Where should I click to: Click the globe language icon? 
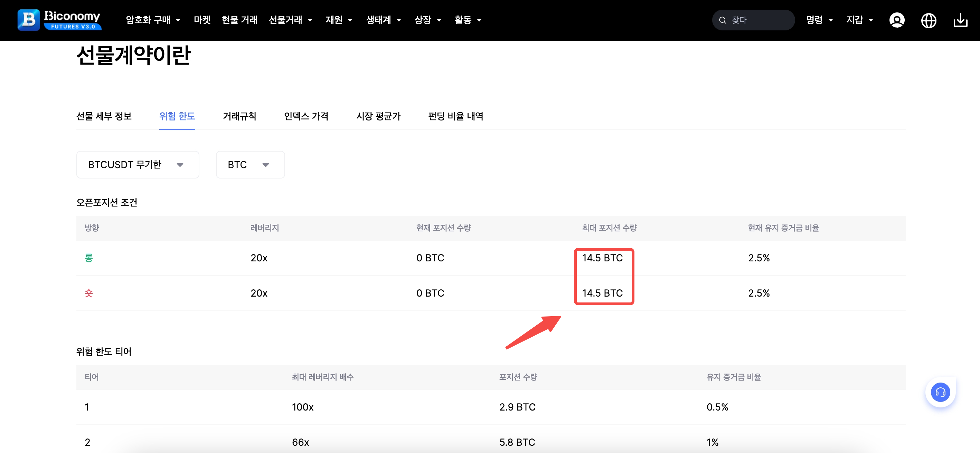click(929, 20)
